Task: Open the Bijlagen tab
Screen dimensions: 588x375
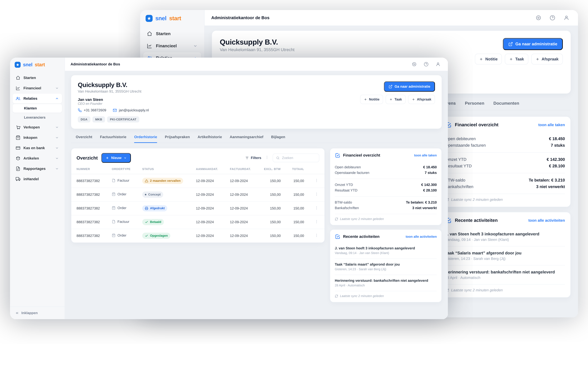Action: [x=278, y=137]
